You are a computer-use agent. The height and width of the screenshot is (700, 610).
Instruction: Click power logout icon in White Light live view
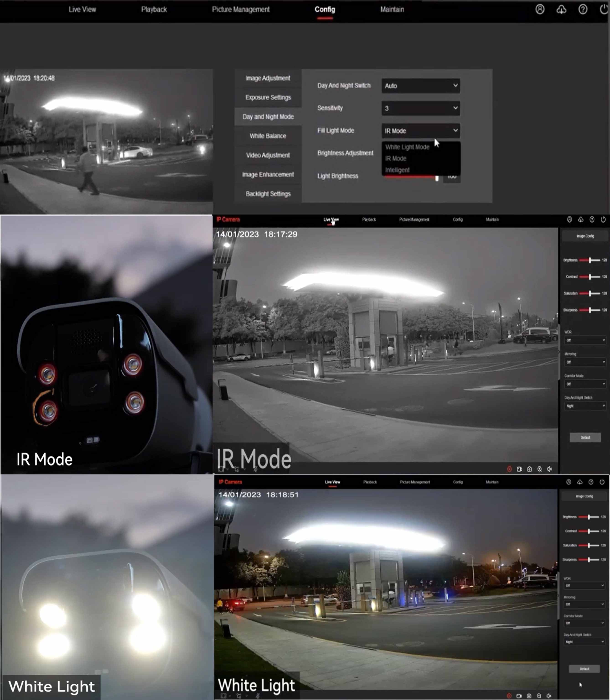[602, 482]
